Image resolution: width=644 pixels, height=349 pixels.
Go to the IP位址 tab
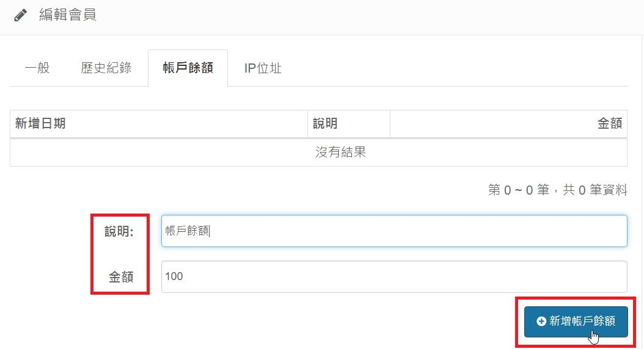point(263,68)
